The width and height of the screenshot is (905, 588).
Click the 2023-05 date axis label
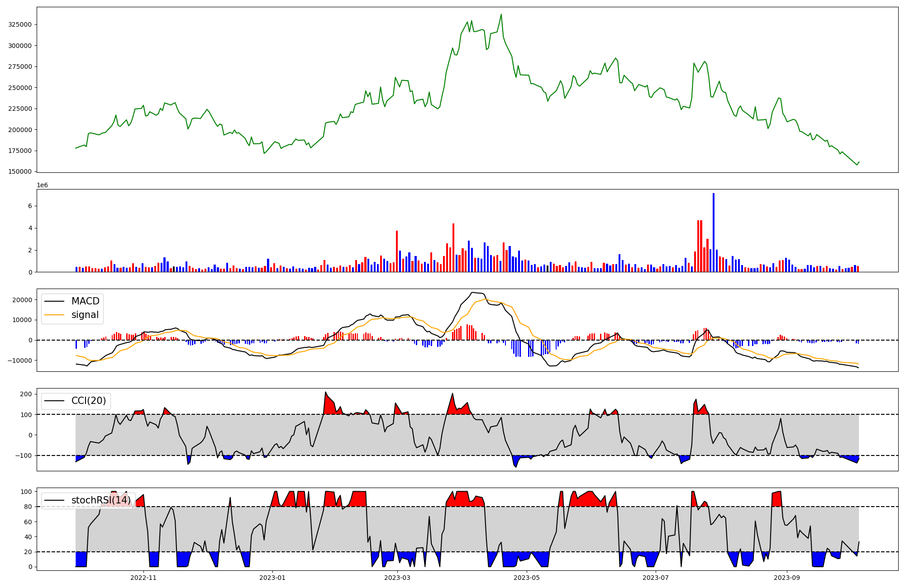527,578
